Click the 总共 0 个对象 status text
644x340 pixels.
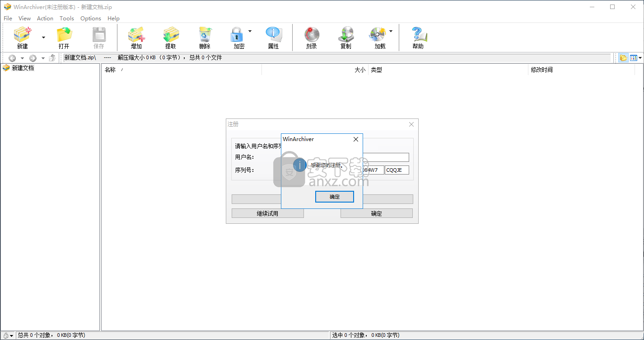click(x=51, y=335)
